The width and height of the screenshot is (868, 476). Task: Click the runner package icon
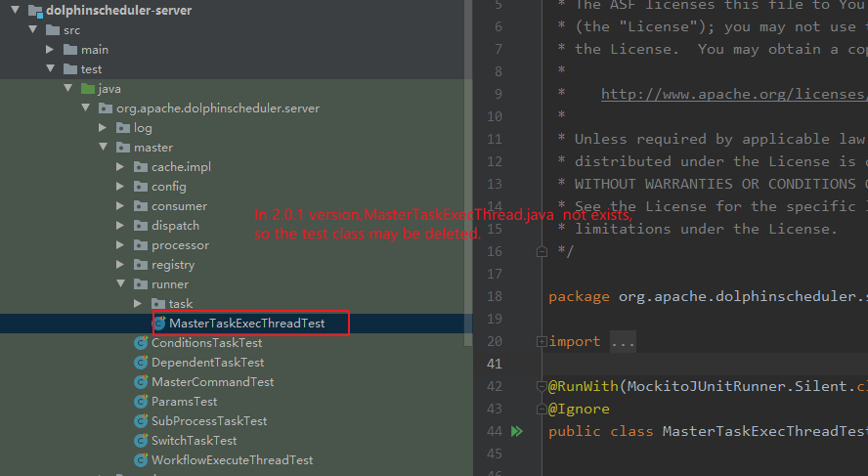[141, 284]
